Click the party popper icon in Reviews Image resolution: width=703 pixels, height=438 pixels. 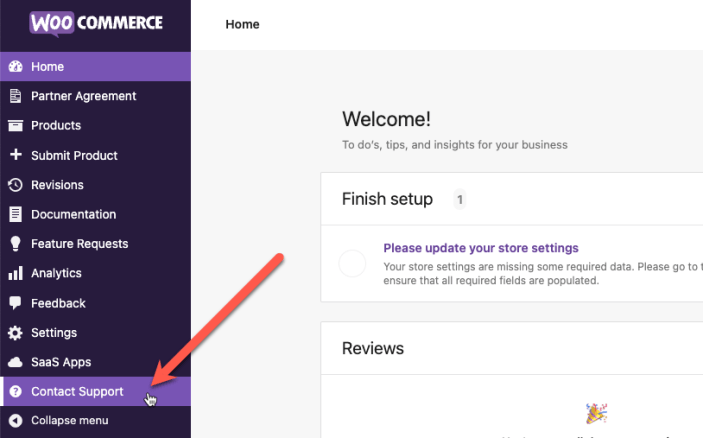pos(596,413)
